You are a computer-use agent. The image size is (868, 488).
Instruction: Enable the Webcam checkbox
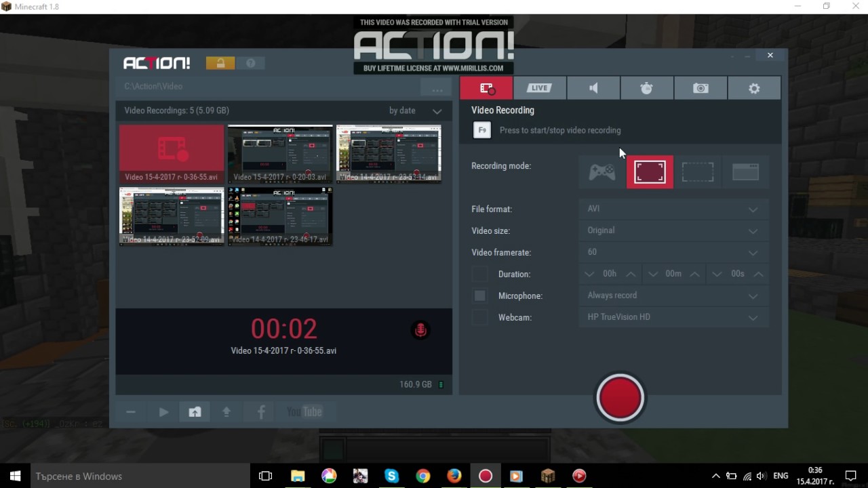(479, 317)
